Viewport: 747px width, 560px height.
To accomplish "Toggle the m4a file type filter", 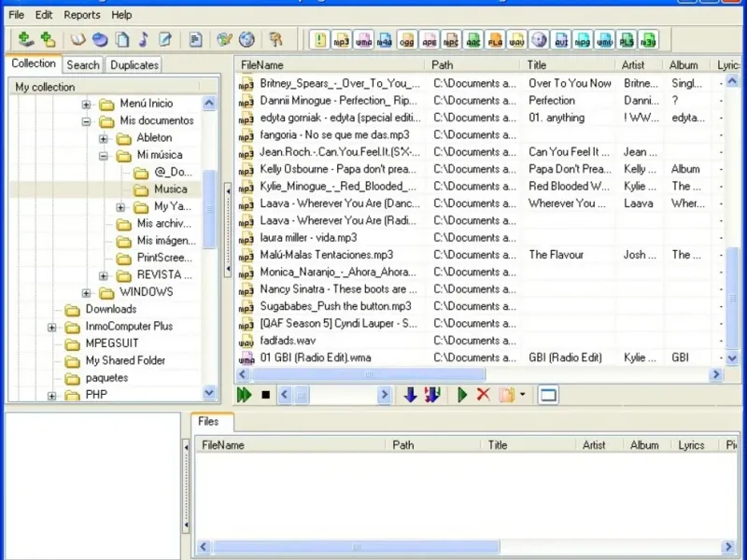I will click(x=385, y=40).
